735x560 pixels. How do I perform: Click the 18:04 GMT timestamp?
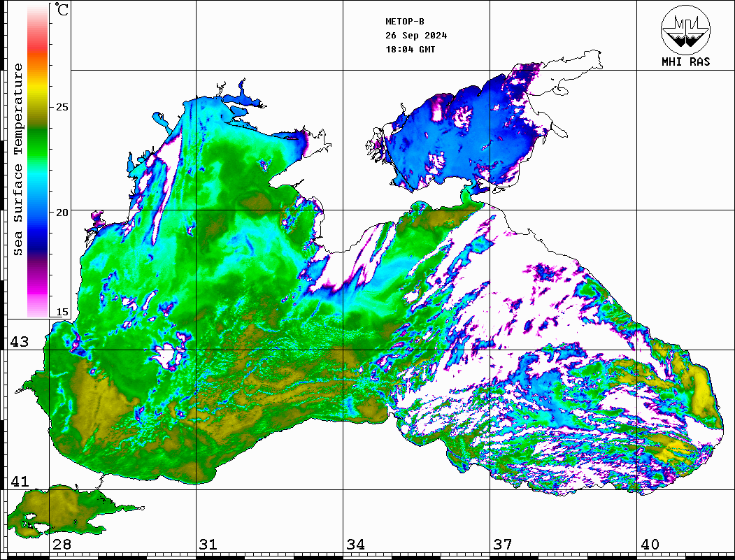pos(410,50)
